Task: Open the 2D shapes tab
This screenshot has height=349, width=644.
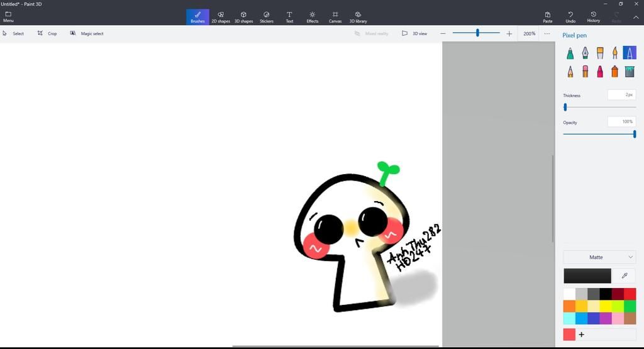Action: 221,17
